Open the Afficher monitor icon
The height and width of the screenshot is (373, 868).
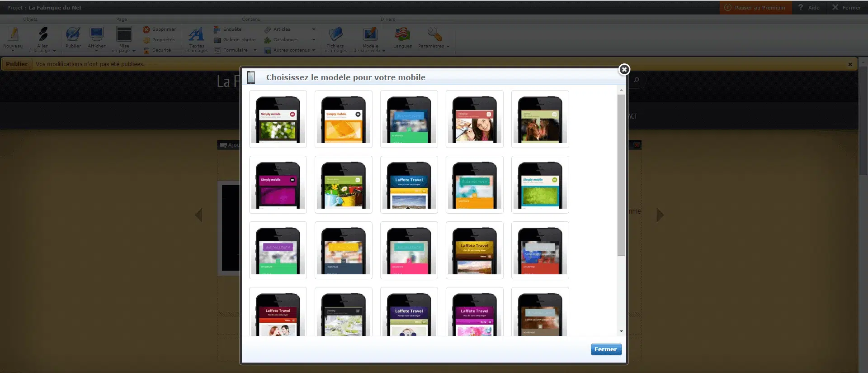click(x=96, y=35)
